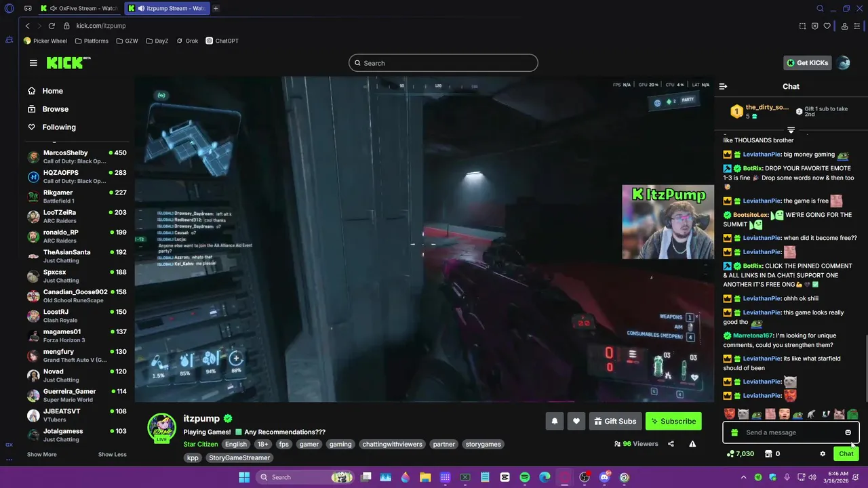Open Home from the sidebar
Screen dimensions: 868x488
click(52, 91)
